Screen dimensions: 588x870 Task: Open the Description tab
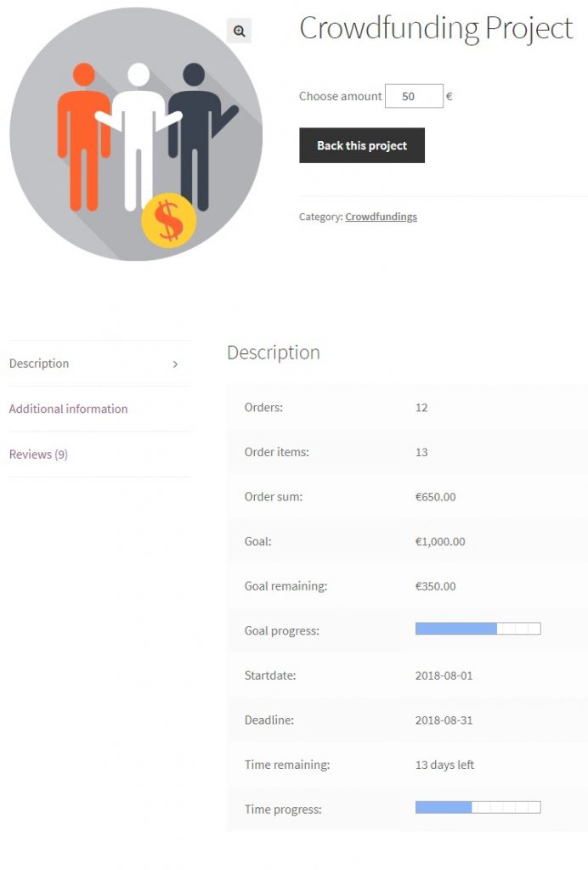coord(39,364)
